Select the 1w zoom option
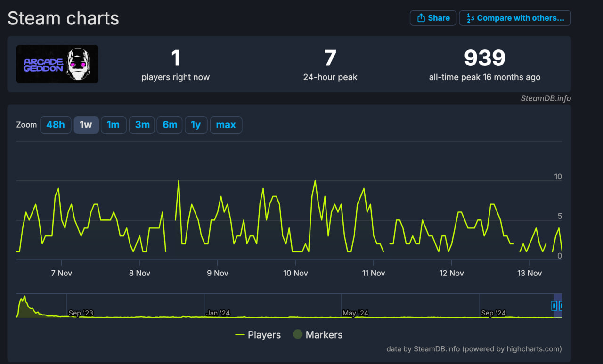Screen dimensions: 603x364 click(x=86, y=125)
